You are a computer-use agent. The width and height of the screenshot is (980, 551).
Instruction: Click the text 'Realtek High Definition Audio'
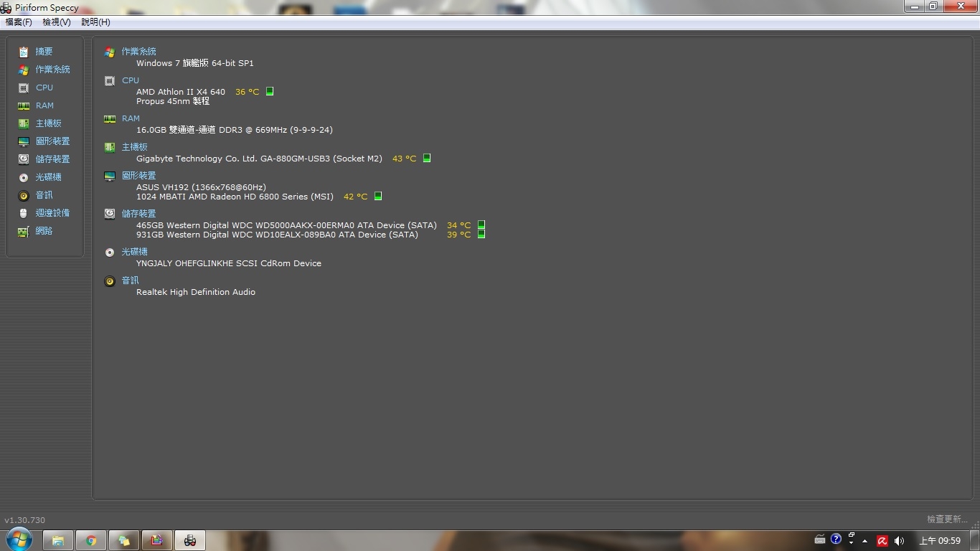[x=196, y=292]
